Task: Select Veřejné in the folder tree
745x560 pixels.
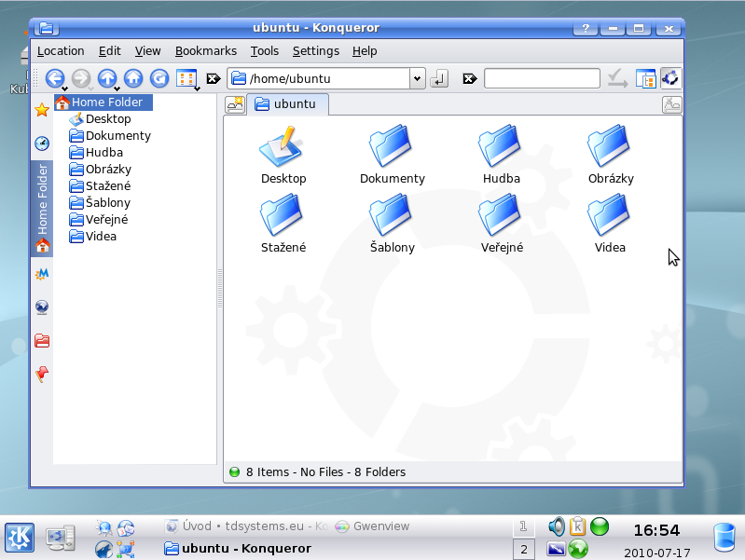Action: [98, 220]
